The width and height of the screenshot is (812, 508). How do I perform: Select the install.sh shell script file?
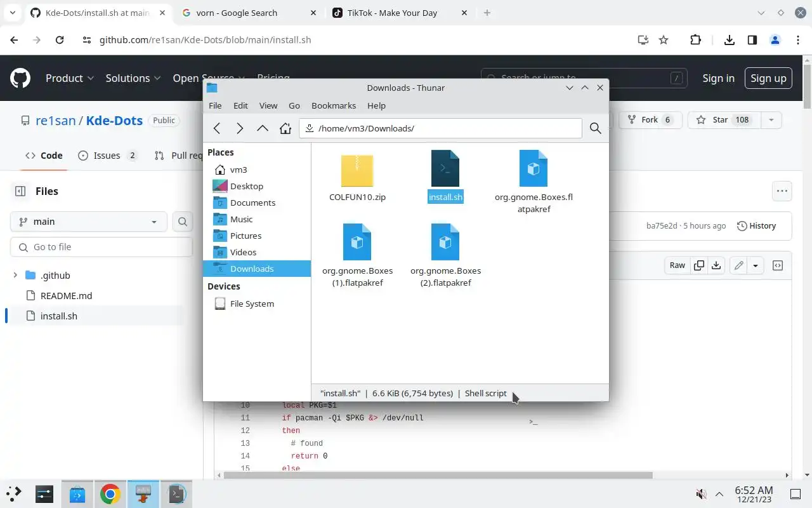(445, 177)
